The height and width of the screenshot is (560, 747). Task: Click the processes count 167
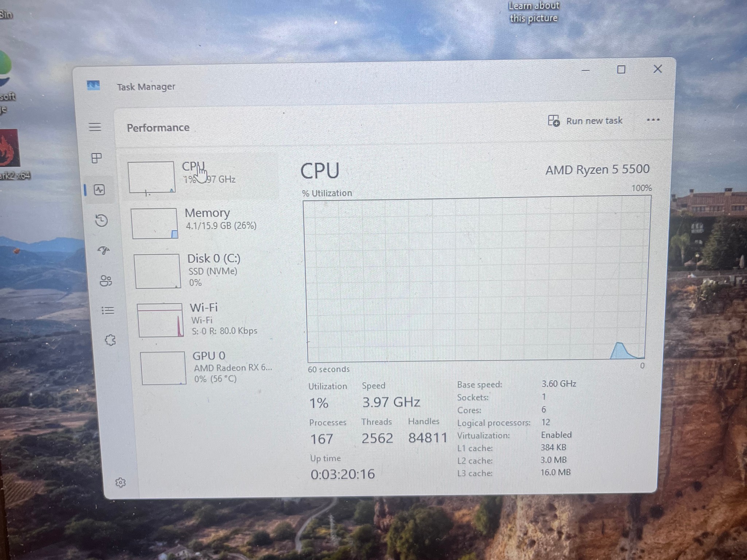tap(321, 439)
